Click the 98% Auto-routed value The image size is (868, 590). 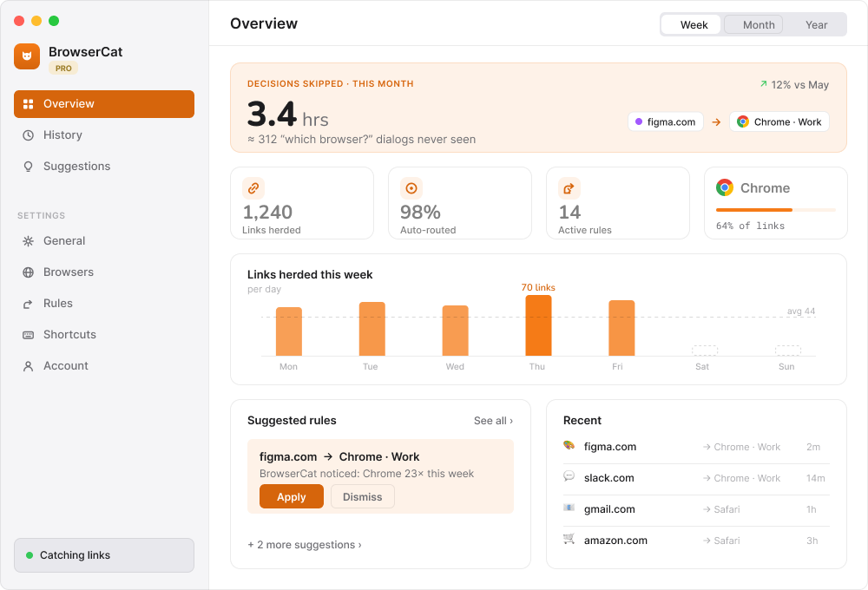pos(420,212)
